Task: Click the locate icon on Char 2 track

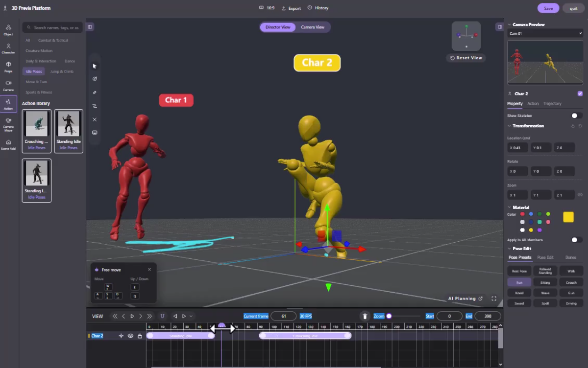Action: pyautogui.click(x=121, y=336)
